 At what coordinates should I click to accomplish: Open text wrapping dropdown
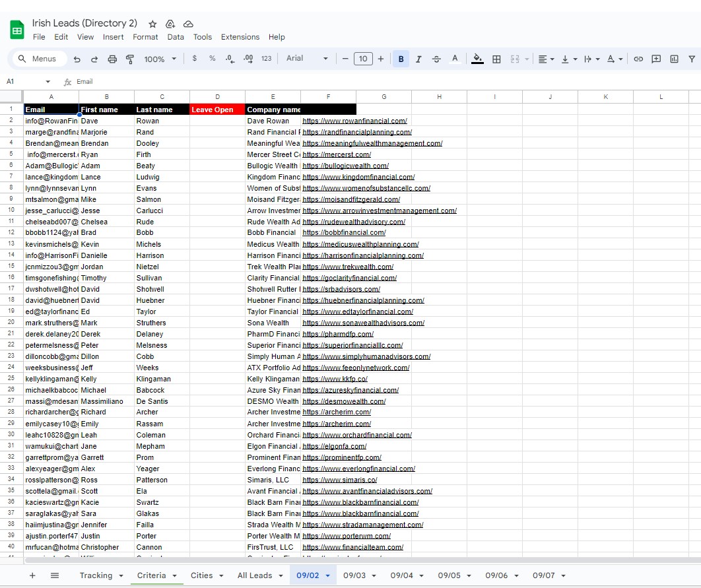(x=591, y=59)
